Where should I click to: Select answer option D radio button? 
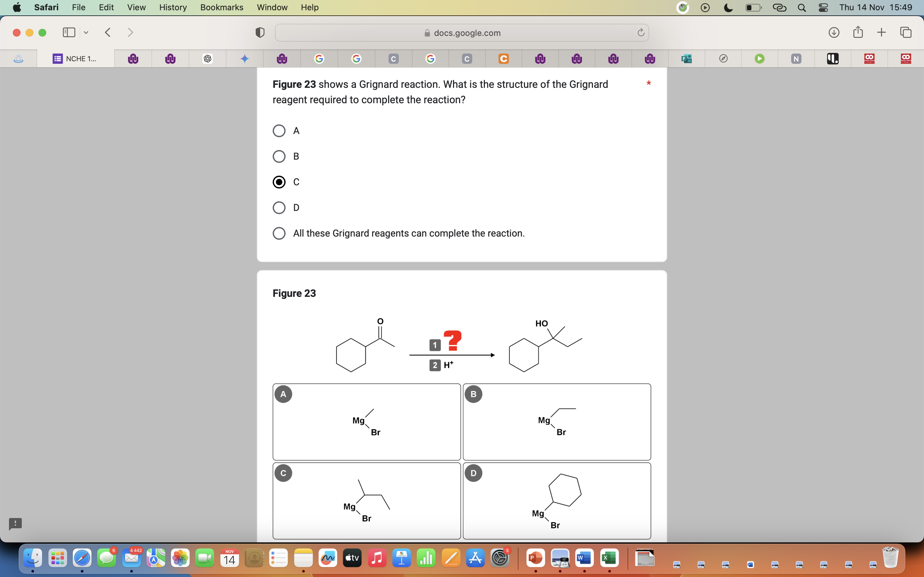pyautogui.click(x=279, y=207)
